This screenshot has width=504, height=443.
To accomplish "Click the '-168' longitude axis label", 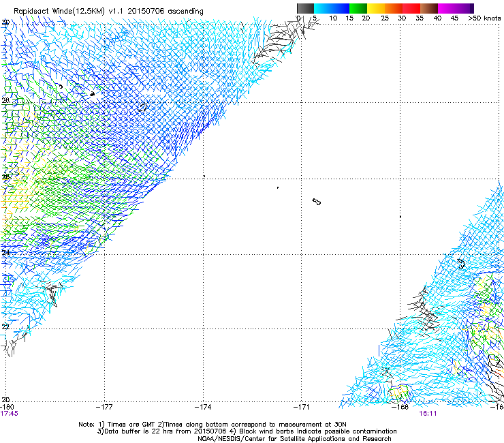I will tap(400, 407).
